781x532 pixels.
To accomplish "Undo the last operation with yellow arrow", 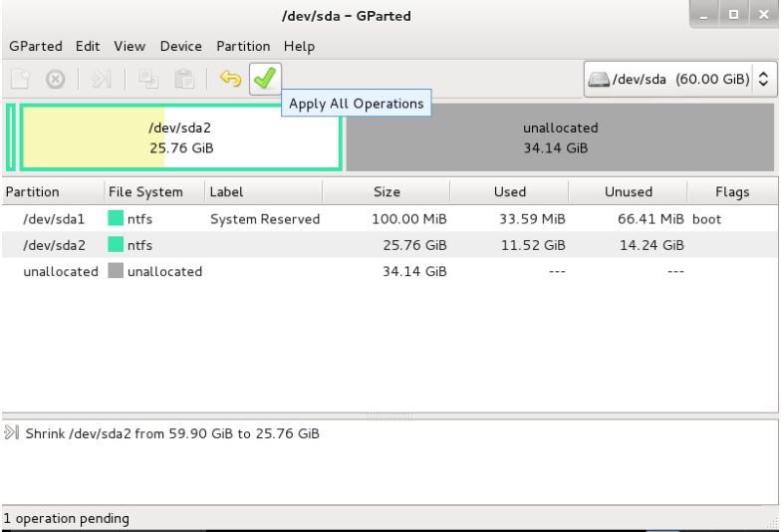I will click(x=231, y=79).
